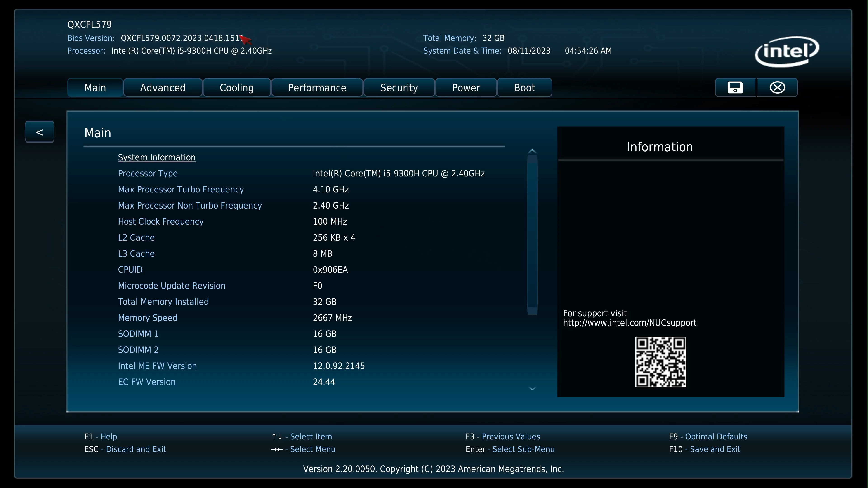
Task: Switch to the Boot tab
Action: click(524, 88)
